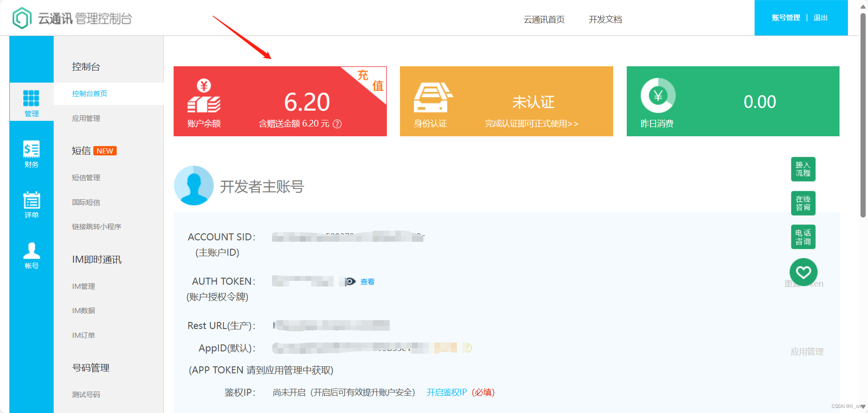Select 应用管理 in the side menu

click(86, 119)
